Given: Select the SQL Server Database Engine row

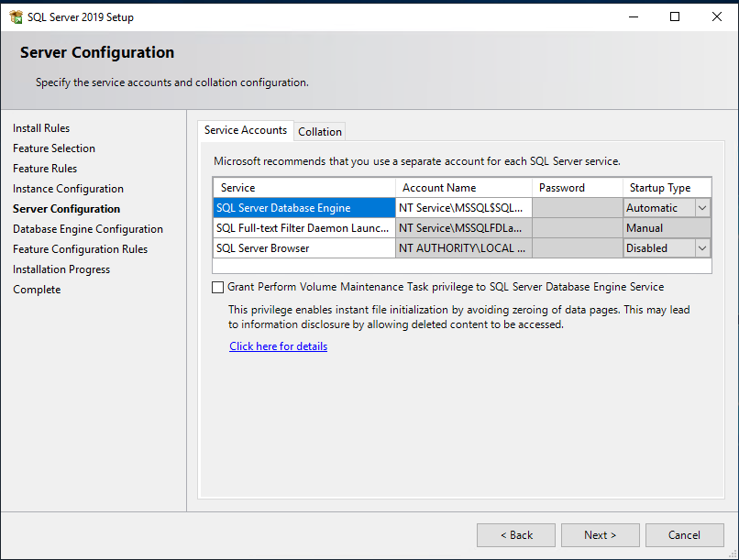Looking at the screenshot, I should pos(303,208).
